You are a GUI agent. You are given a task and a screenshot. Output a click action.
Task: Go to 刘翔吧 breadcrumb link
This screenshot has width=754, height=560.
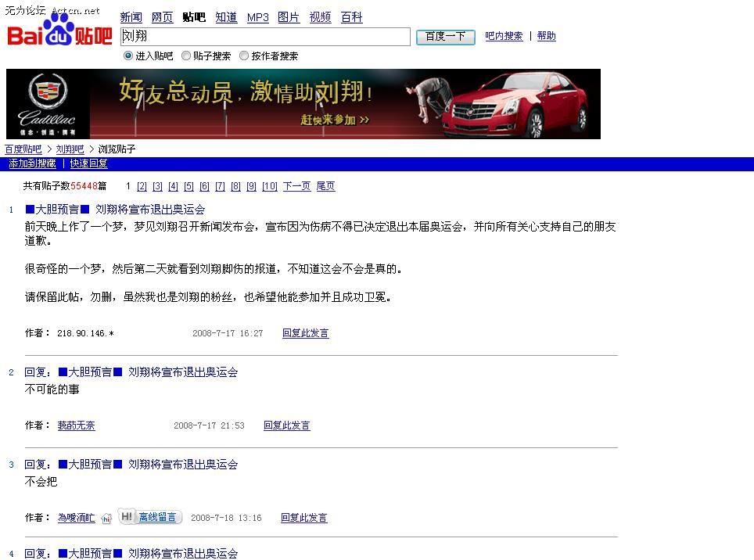point(70,149)
